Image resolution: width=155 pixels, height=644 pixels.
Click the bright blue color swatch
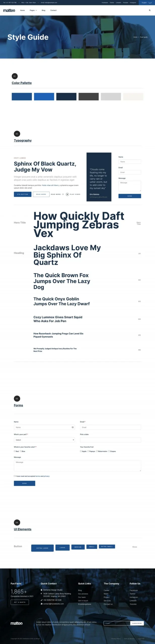pos(44,97)
